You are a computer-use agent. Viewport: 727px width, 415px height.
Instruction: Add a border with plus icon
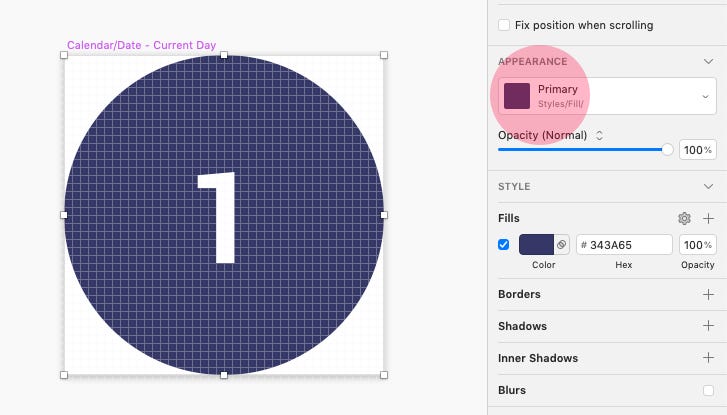coord(708,294)
